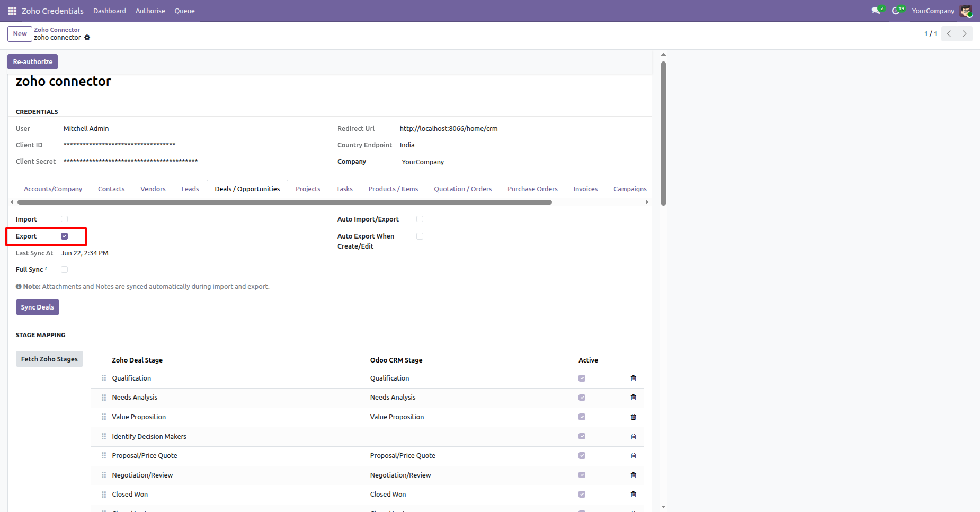
Task: Grab the Value Proposition row drag handle
Action: pyautogui.click(x=104, y=417)
